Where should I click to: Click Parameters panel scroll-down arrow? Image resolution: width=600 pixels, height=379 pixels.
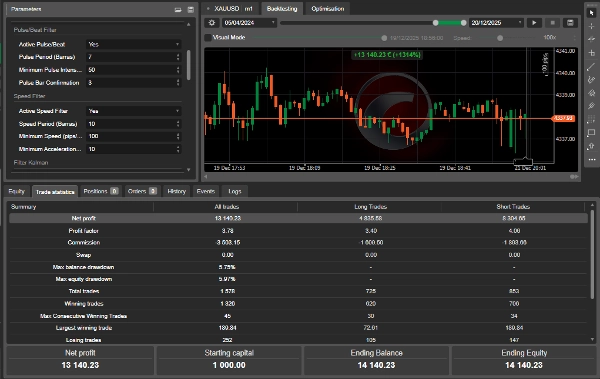coord(188,170)
